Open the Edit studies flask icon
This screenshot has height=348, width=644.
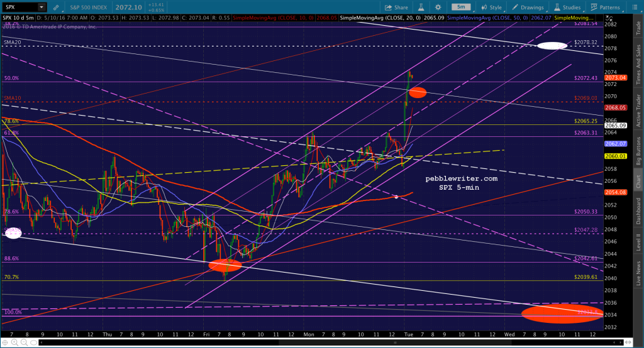pos(421,8)
